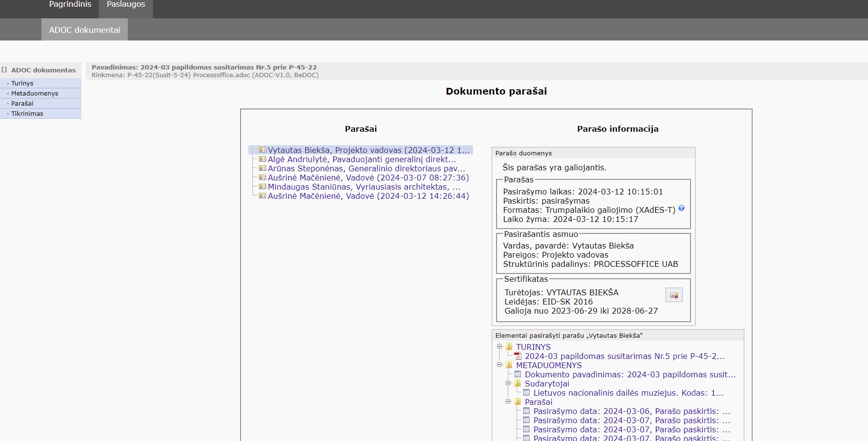Click signature icon beside Mindaugas Staniūnas

click(x=262, y=187)
